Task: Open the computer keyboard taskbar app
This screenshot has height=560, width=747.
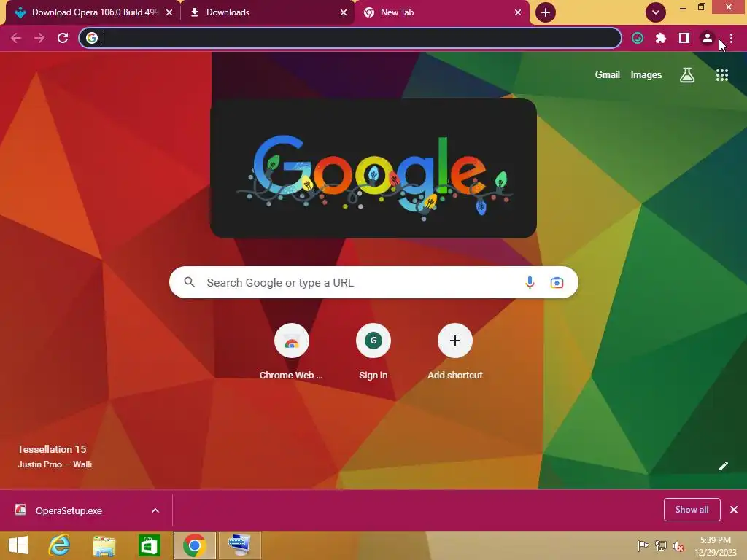Action: tap(239, 545)
